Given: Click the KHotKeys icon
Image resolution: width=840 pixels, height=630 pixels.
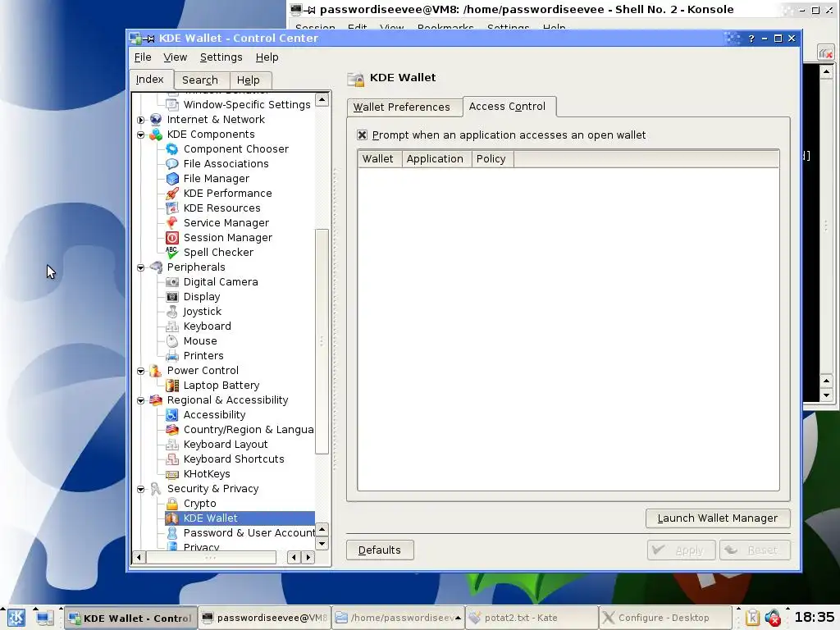Looking at the screenshot, I should coord(172,473).
